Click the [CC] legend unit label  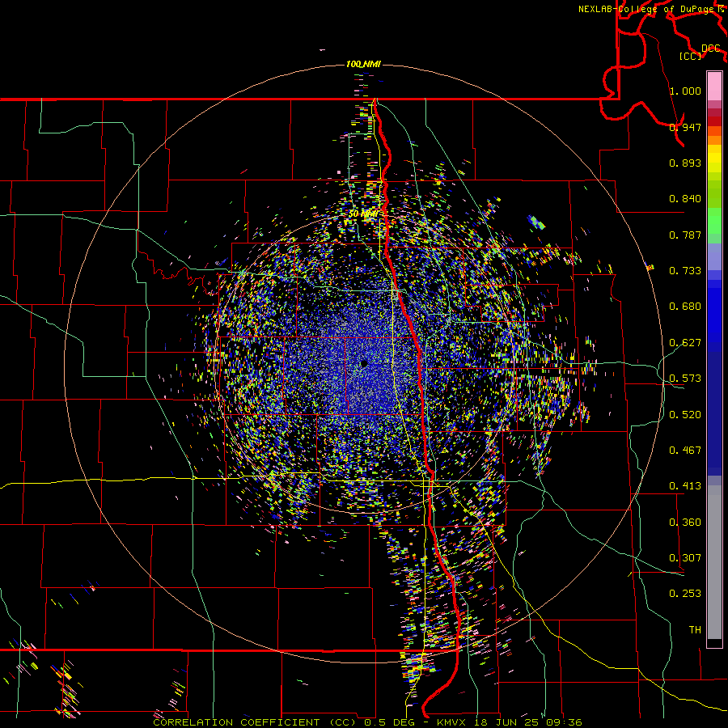691,56
